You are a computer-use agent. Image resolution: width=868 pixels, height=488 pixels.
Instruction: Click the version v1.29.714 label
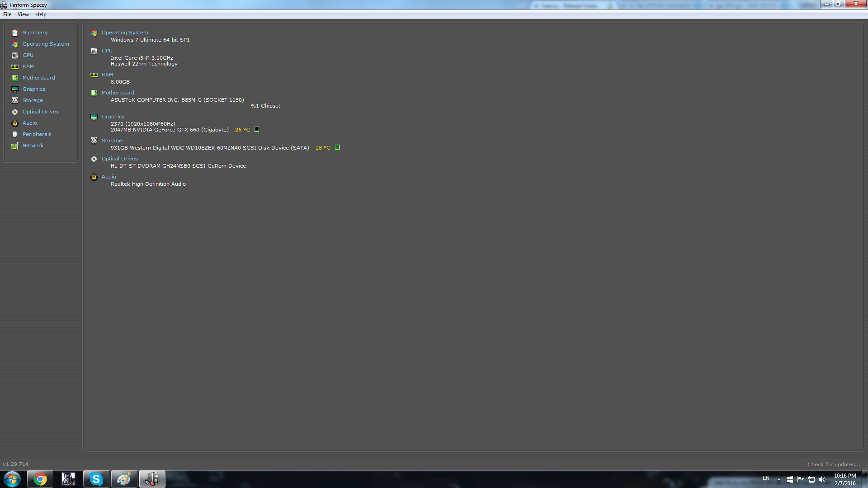(16, 464)
